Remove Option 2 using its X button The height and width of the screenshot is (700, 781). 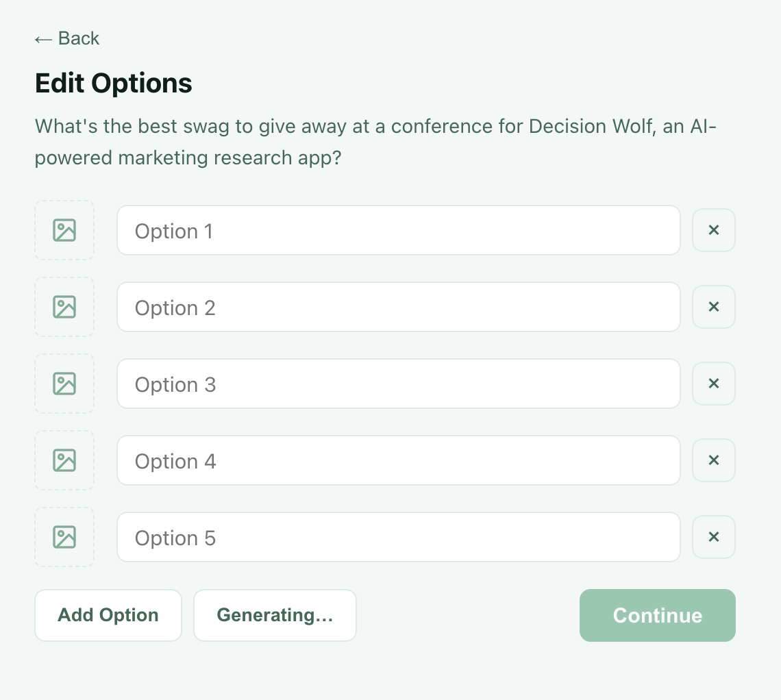click(713, 307)
